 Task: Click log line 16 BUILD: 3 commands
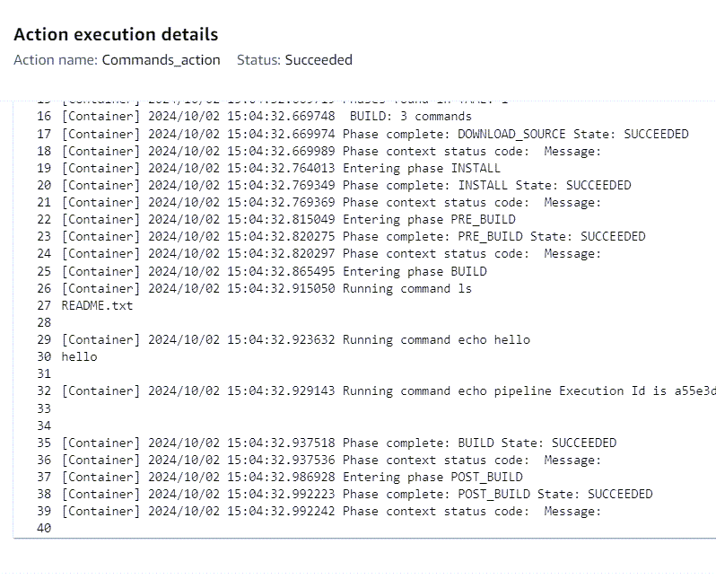(x=410, y=117)
